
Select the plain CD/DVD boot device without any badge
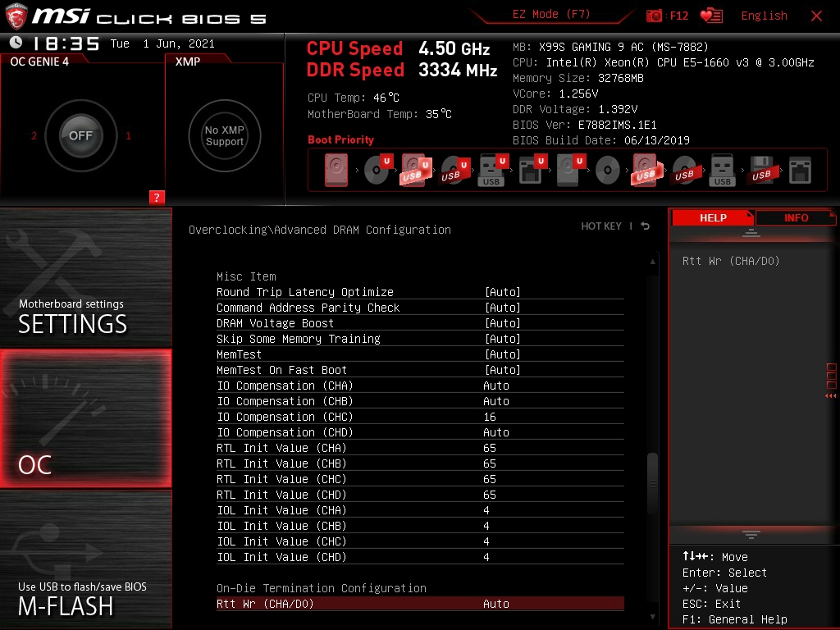(x=608, y=171)
